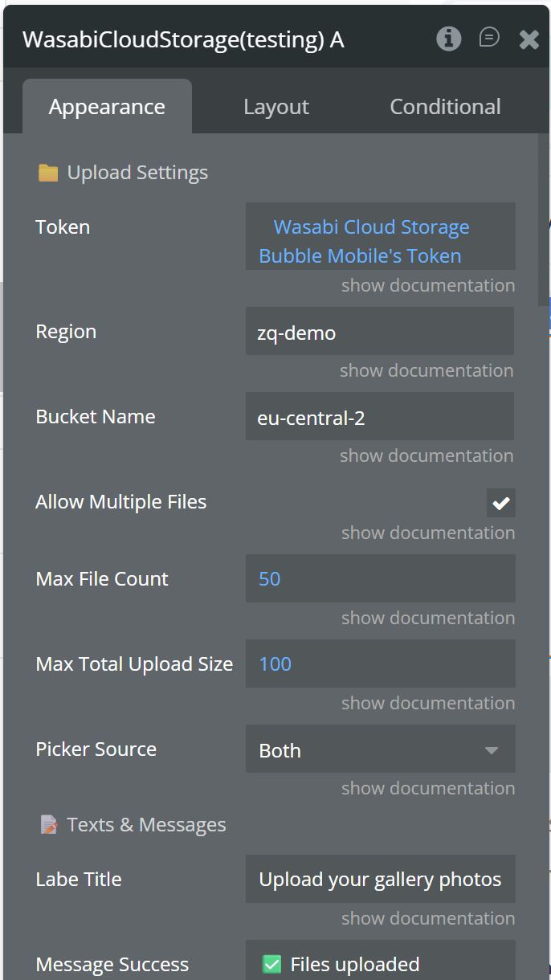Viewport: 551px width, 980px height.
Task: Show documentation for Region field
Action: pyautogui.click(x=426, y=370)
